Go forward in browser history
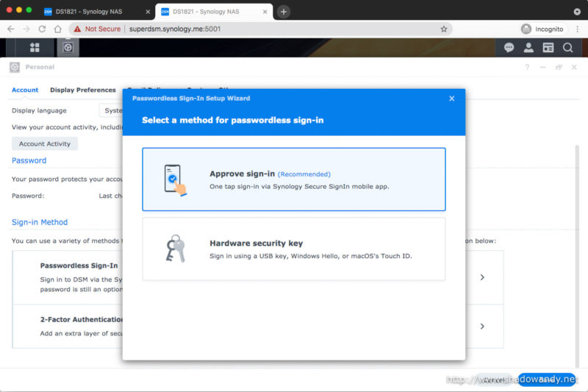The width and height of the screenshot is (588, 392). (x=26, y=29)
